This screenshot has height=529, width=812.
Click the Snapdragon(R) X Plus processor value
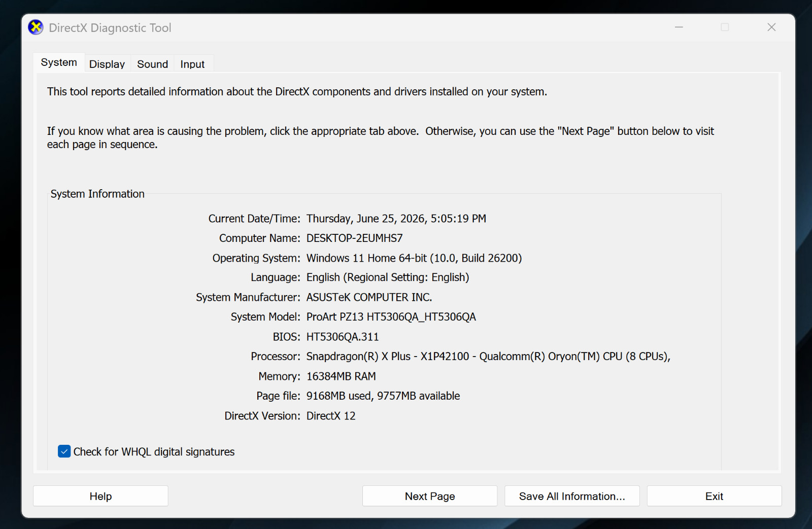click(x=488, y=357)
